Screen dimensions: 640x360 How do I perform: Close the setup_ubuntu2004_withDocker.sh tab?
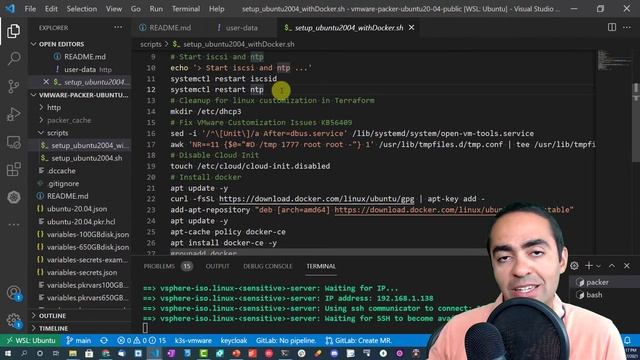pyautogui.click(x=411, y=27)
